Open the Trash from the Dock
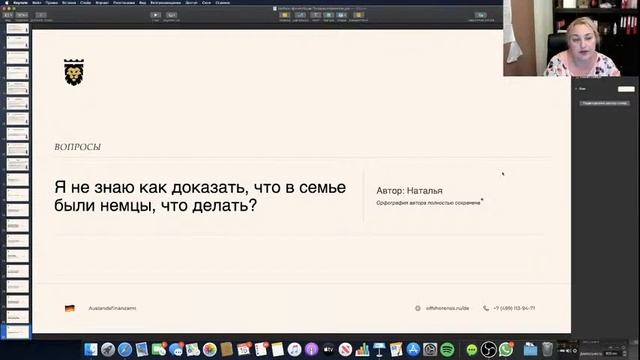 tap(547, 350)
